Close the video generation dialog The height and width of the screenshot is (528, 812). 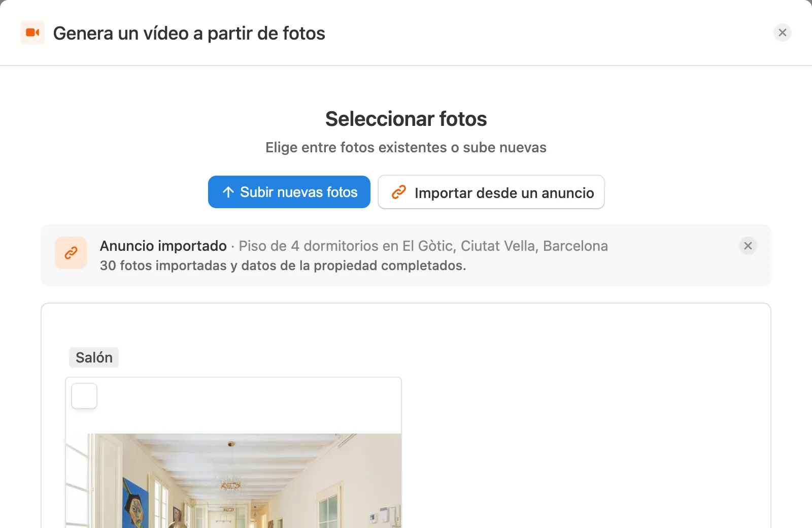[782, 32]
